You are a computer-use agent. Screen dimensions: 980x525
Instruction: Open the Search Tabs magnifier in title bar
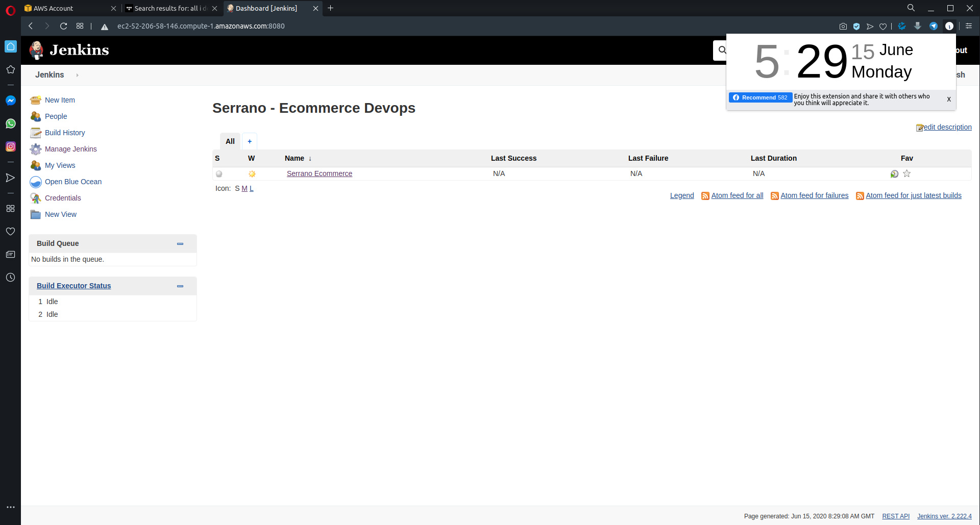tap(911, 8)
